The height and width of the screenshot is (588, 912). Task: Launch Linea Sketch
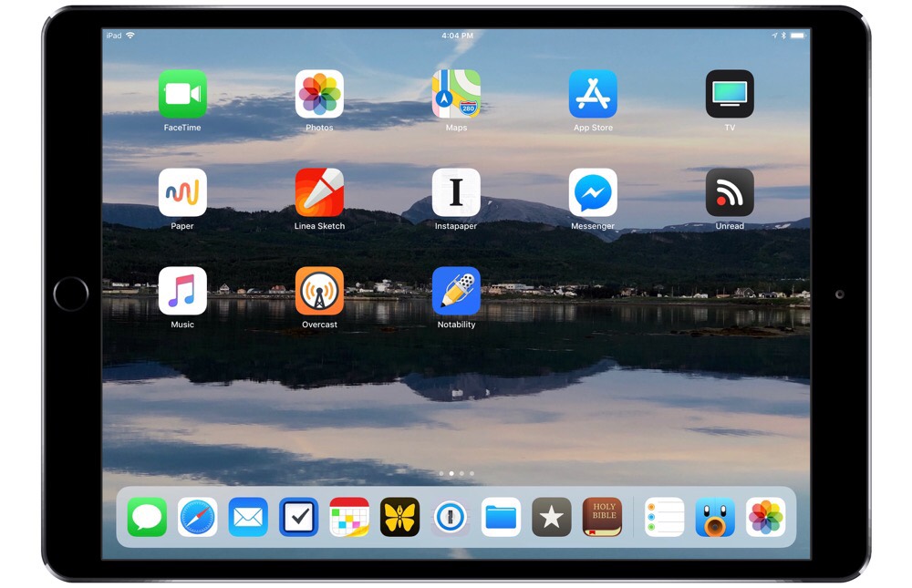tap(319, 192)
